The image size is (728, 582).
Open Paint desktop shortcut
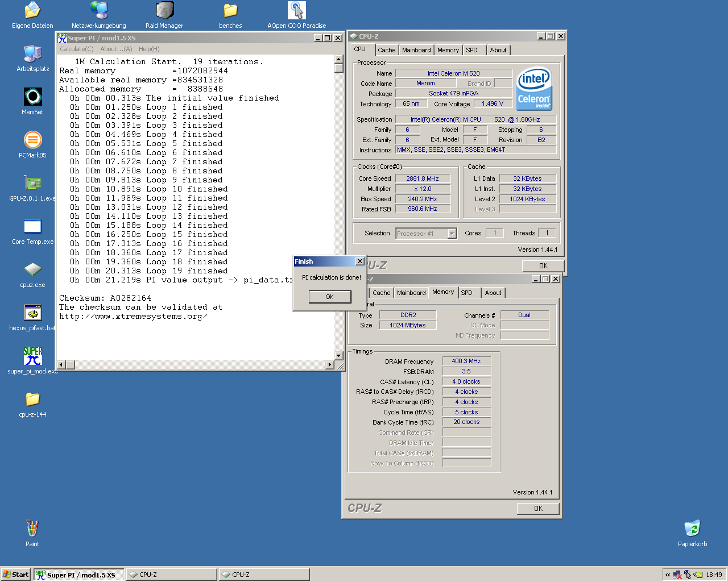[32, 534]
